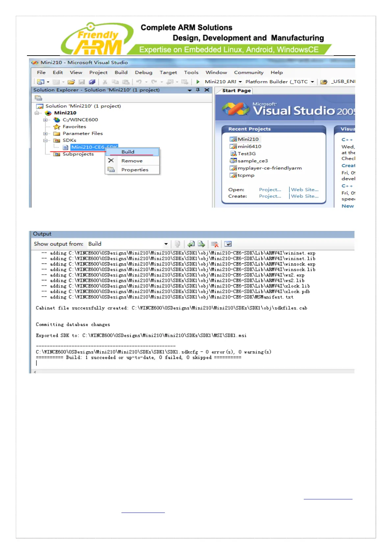Open the Project menu
The image size is (392, 554).
pos(98,72)
